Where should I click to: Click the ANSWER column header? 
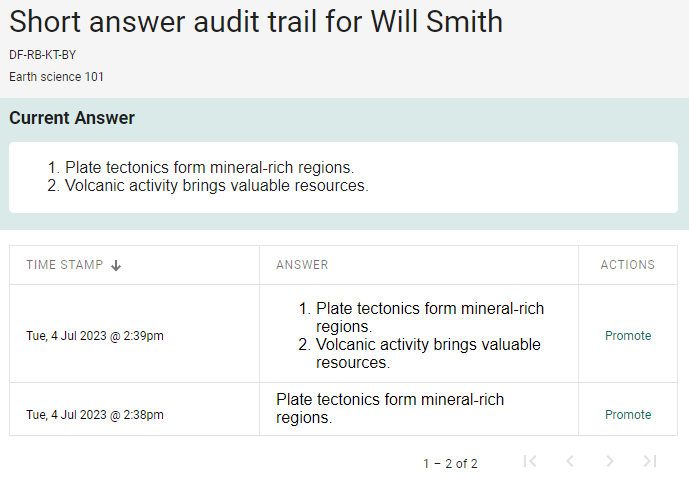click(302, 265)
